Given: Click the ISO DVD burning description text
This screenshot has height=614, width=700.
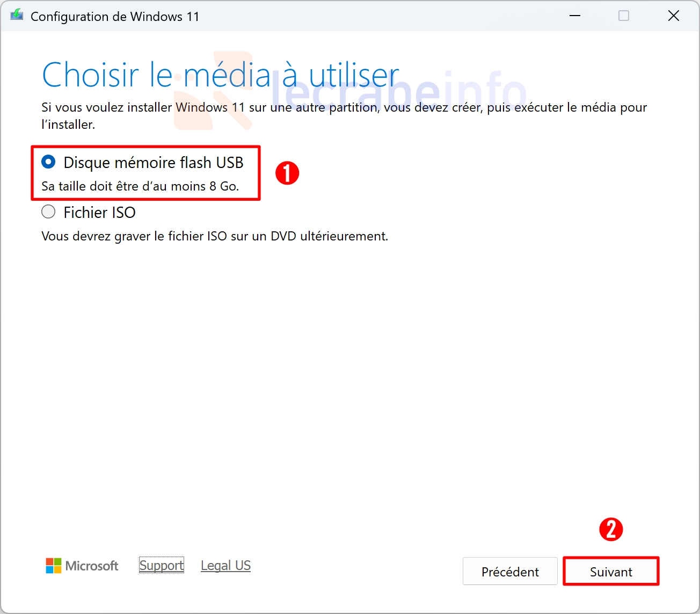Looking at the screenshot, I should (x=215, y=236).
